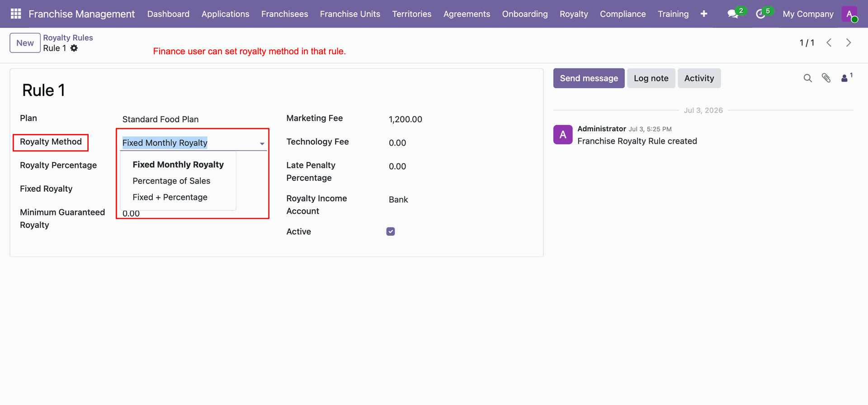Click the Royalty Percentage label
The height and width of the screenshot is (405, 868).
coord(58,165)
